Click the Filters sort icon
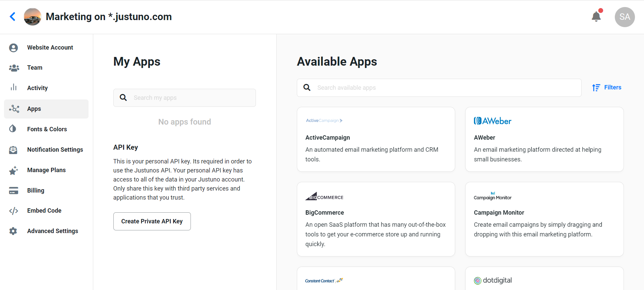This screenshot has width=644, height=290. [x=596, y=88]
